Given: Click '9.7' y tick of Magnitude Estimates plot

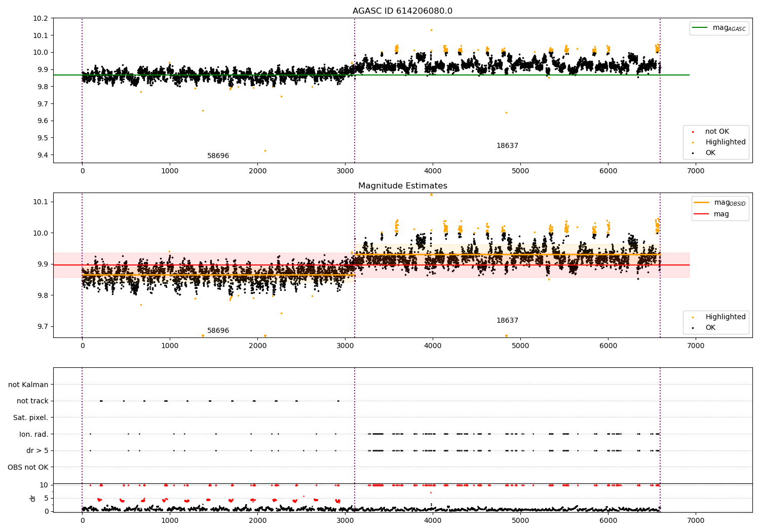Looking at the screenshot, I should click(x=43, y=327).
